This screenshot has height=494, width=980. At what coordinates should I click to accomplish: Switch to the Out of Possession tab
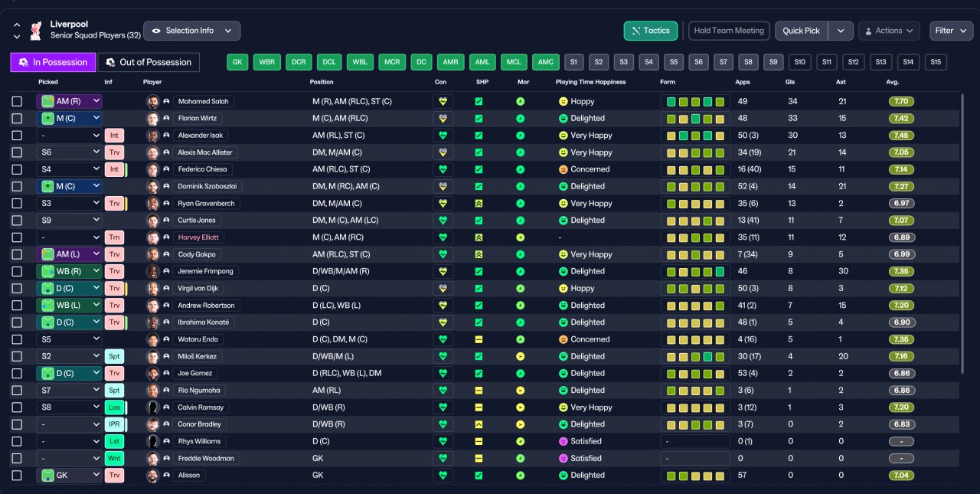coord(149,62)
